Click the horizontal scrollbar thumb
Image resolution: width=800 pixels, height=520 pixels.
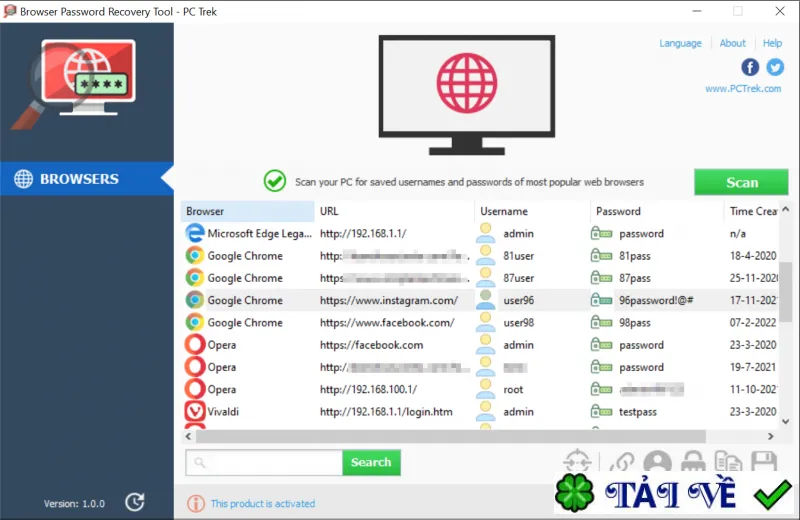pyautogui.click(x=451, y=436)
